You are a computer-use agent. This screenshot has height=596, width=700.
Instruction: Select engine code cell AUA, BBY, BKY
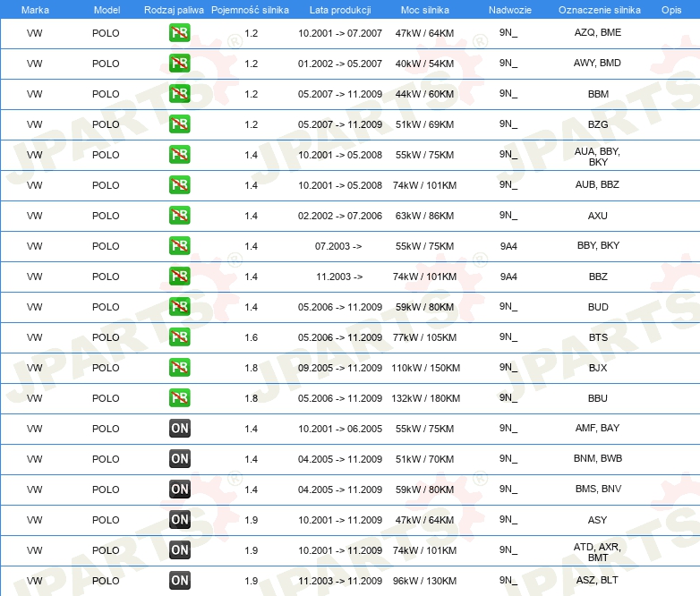[597, 157]
